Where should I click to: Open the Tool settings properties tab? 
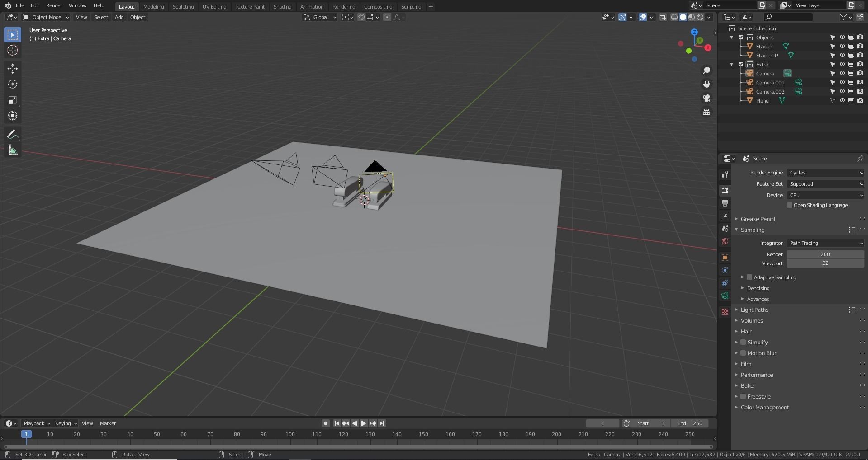(725, 174)
